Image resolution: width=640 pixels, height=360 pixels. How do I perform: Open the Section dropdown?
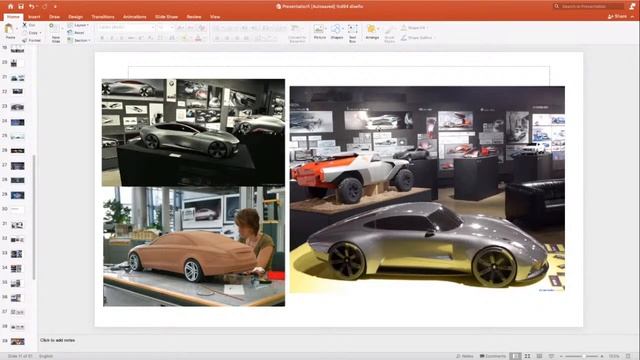click(x=78, y=40)
